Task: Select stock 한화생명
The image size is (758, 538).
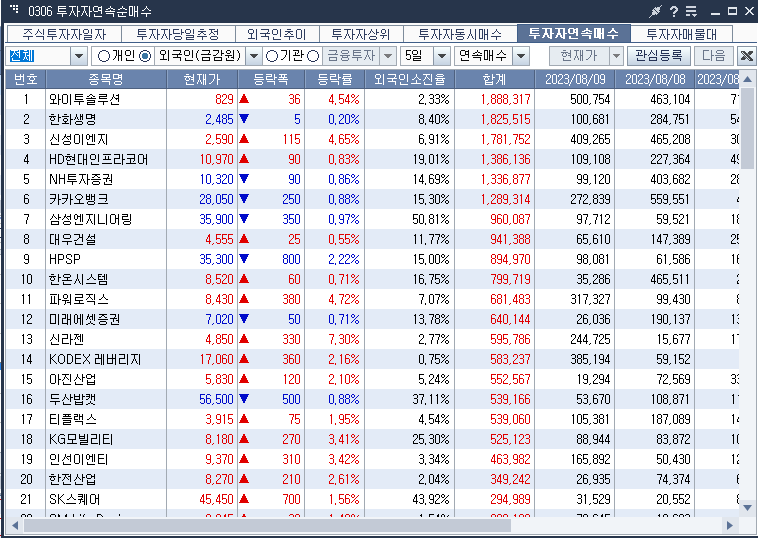Action: 73,119
